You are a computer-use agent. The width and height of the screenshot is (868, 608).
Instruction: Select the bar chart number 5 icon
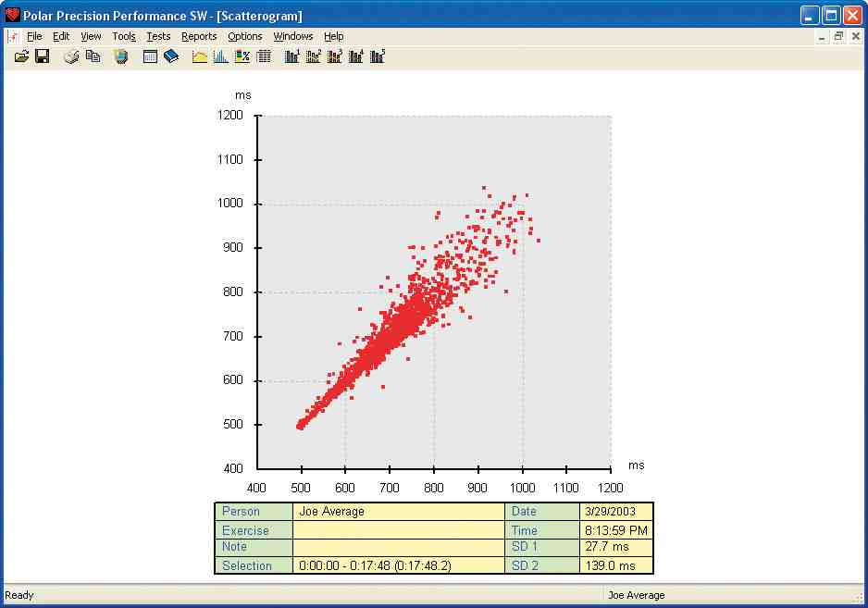[378, 57]
